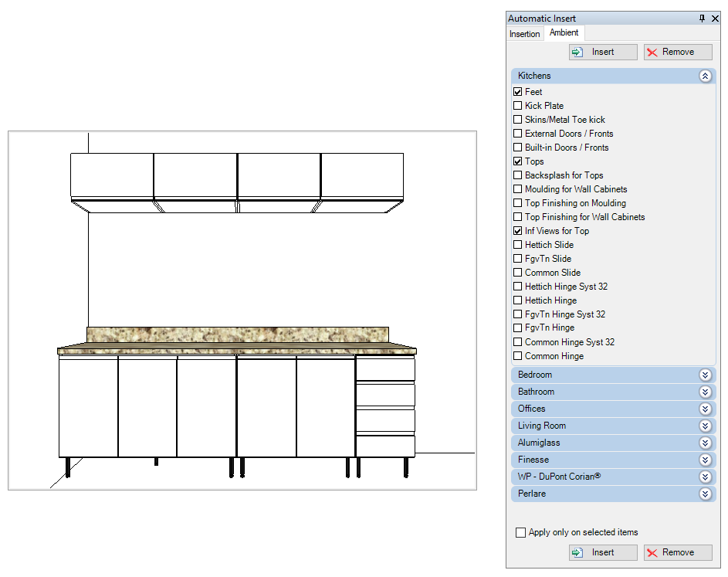
Task: Toggle Apply only on selected items
Action: (521, 532)
